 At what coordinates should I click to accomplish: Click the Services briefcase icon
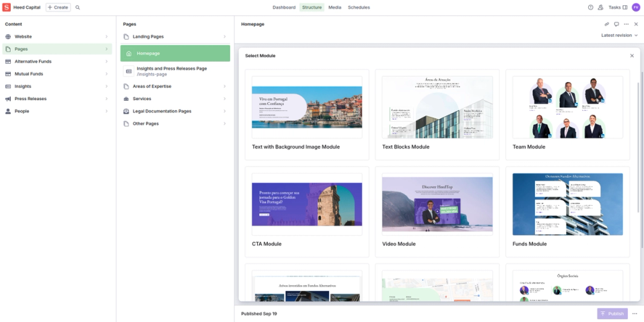[x=126, y=99]
